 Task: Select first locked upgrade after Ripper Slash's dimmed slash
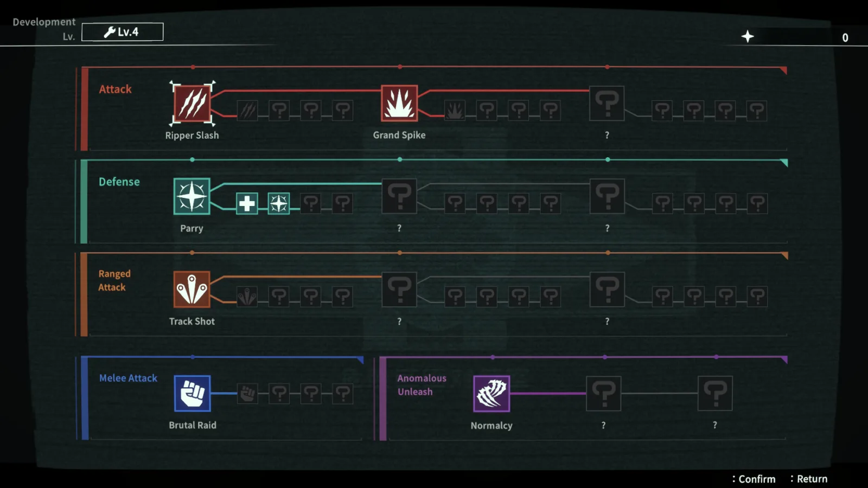pos(279,111)
